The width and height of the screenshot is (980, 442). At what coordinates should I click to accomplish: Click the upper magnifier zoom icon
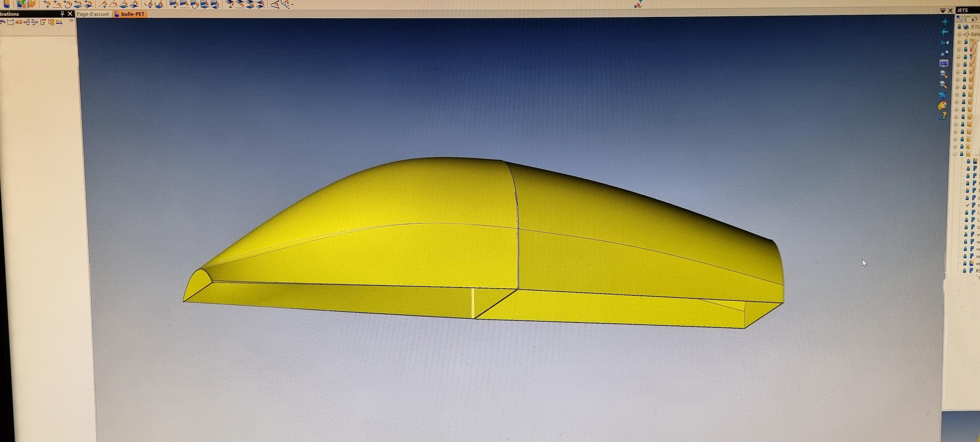tap(943, 74)
